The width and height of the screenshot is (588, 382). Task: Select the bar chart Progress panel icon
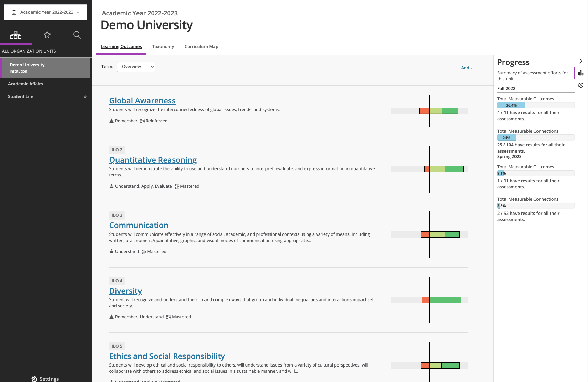coord(581,73)
